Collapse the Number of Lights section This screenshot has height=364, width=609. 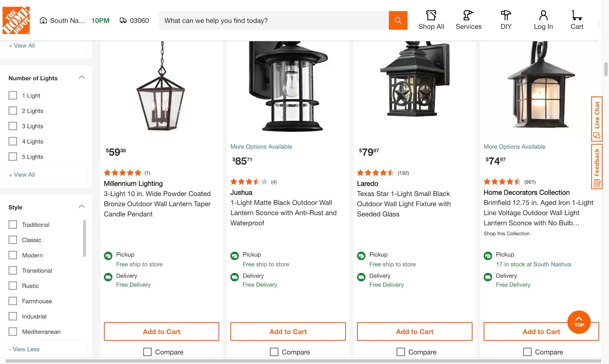click(x=82, y=77)
